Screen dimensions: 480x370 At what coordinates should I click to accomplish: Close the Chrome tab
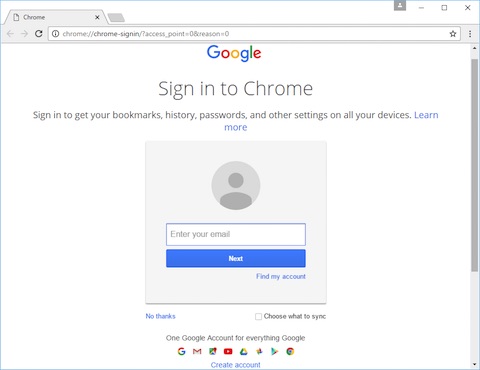point(97,17)
